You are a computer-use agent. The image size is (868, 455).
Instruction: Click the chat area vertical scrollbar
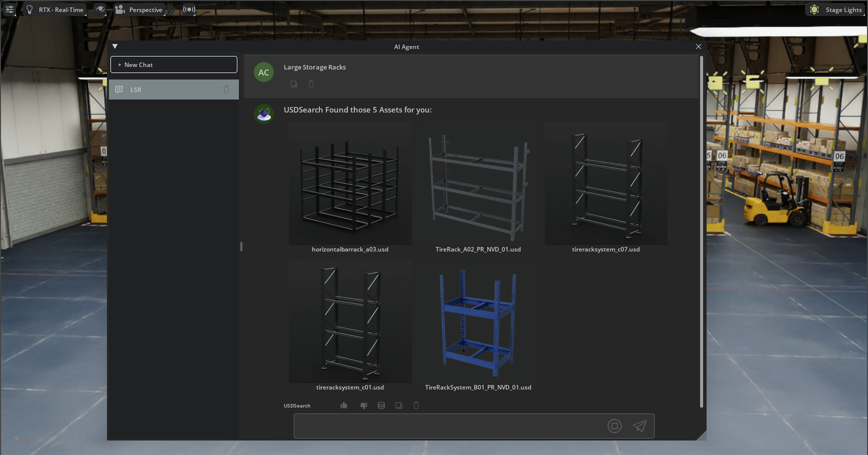pos(702,231)
